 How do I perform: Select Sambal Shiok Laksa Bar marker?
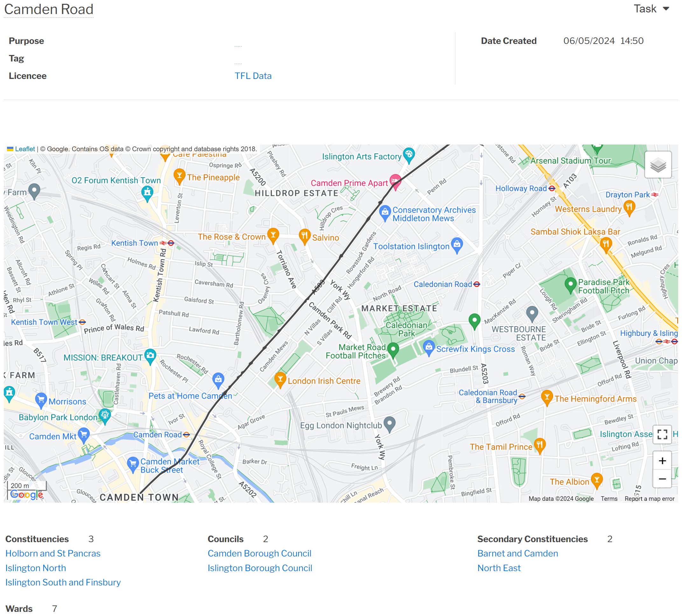click(x=606, y=245)
